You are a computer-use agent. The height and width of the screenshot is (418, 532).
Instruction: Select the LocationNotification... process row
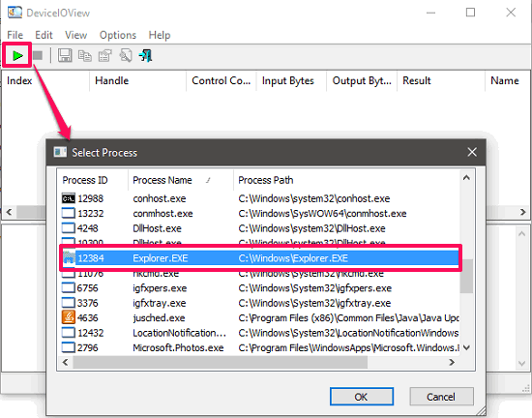click(x=260, y=333)
